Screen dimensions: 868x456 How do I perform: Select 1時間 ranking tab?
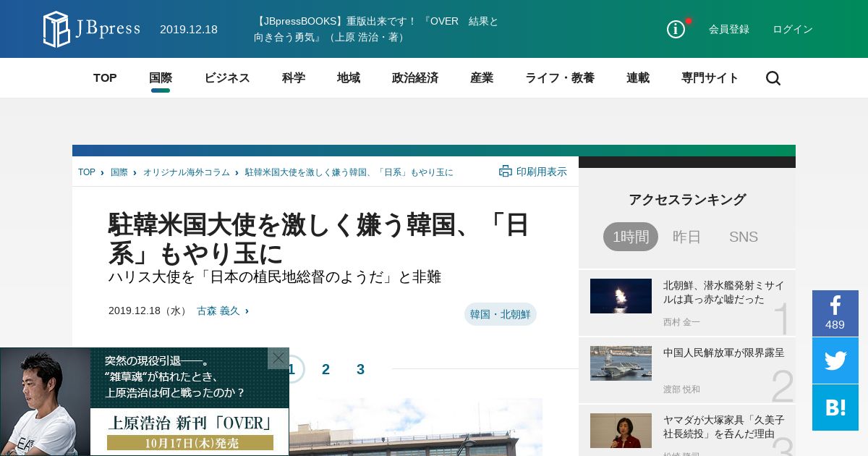pos(631,237)
